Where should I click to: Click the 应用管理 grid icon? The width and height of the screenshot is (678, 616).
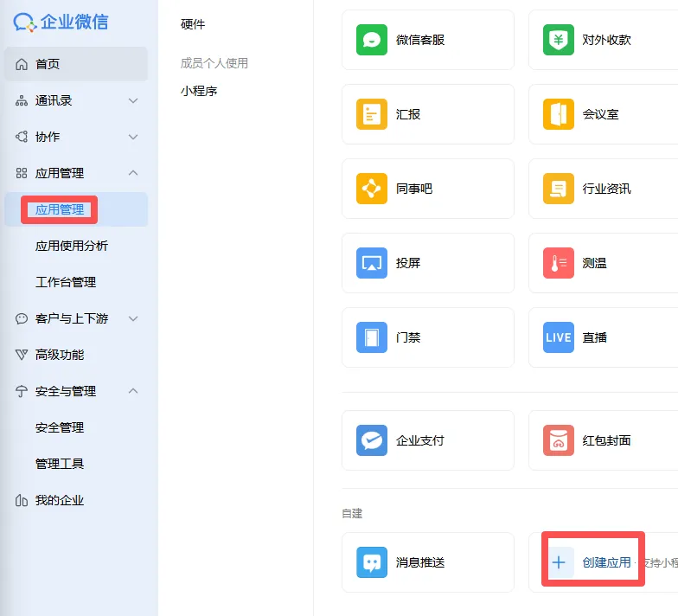pos(21,173)
